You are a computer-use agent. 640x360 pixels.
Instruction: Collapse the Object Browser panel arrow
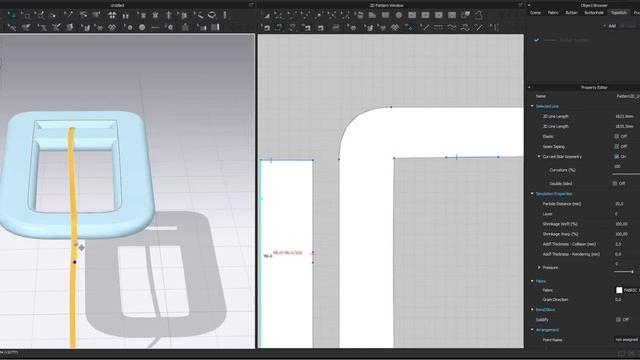tap(529, 5)
